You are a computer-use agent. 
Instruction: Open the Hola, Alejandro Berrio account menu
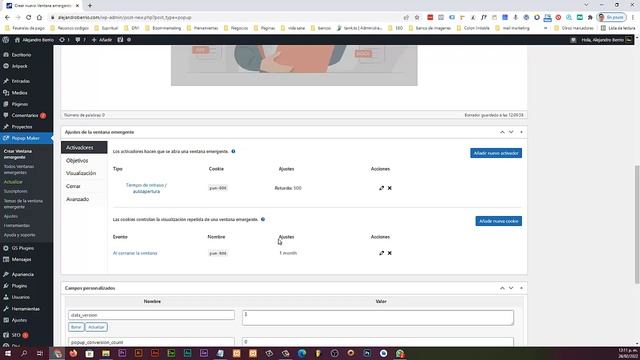pyautogui.click(x=607, y=40)
